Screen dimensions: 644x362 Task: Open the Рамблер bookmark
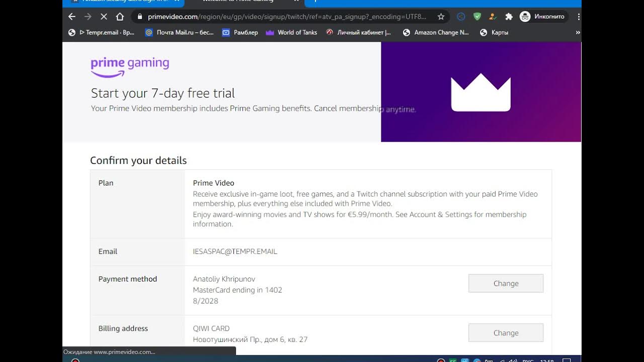tap(240, 32)
